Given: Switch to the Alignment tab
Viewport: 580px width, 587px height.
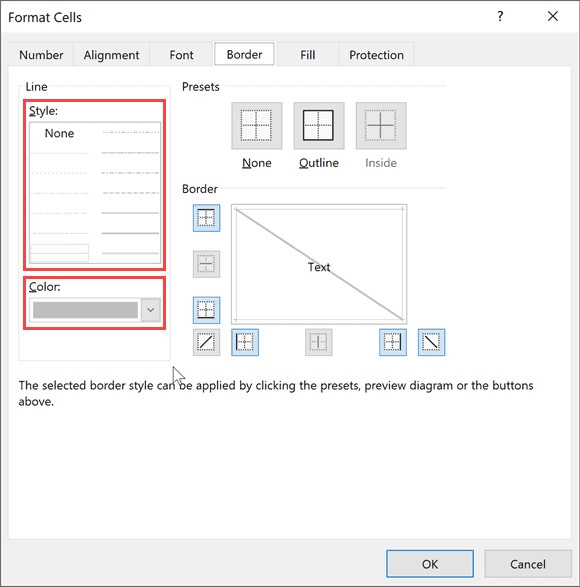Looking at the screenshot, I should coord(111,55).
